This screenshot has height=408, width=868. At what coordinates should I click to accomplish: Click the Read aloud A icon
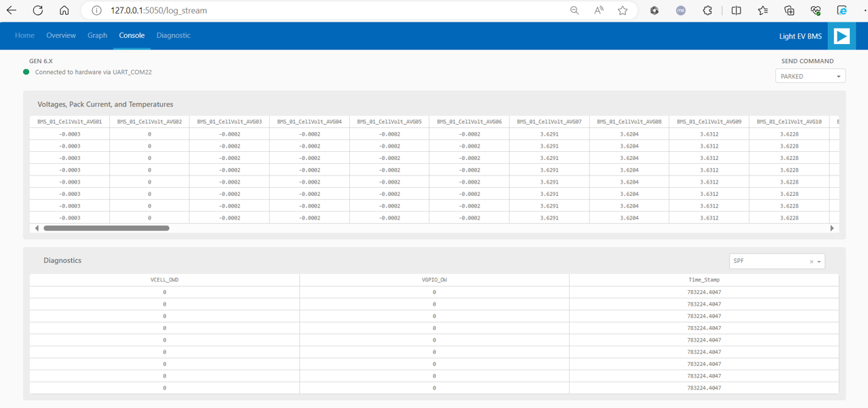[x=598, y=10]
